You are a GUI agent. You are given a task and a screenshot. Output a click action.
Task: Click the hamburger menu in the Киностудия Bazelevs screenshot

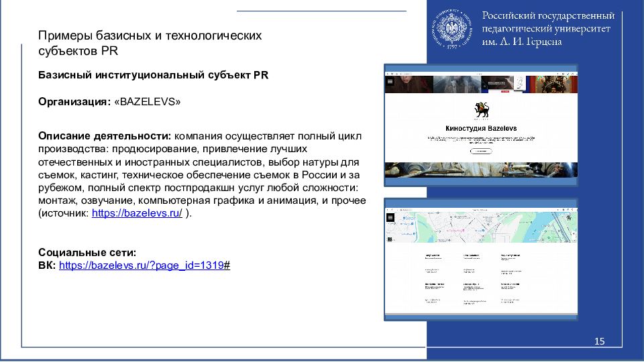pos(390,82)
